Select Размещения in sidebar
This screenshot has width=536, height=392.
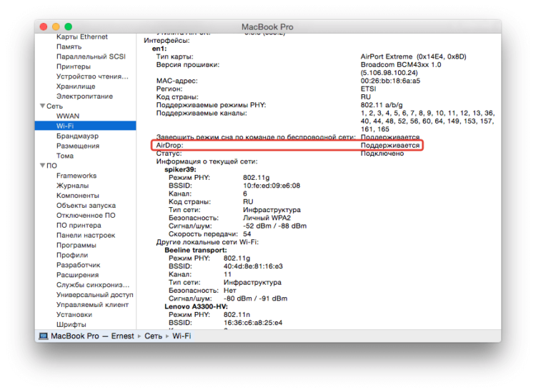point(78,146)
